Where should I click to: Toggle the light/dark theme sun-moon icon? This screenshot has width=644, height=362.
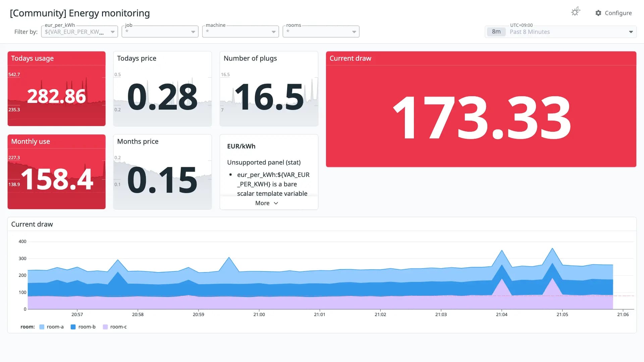pyautogui.click(x=576, y=12)
